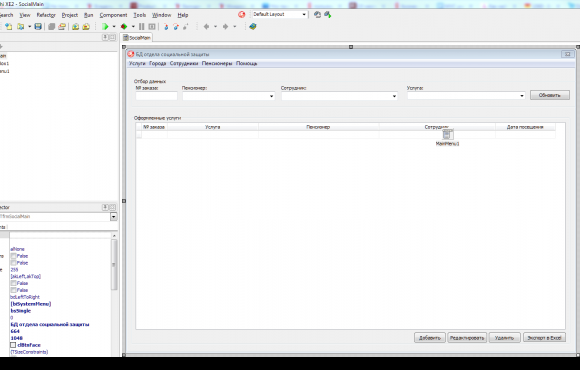Click the № заказа input field
Image resolution: width=580 pixels, height=370 pixels.
[x=156, y=96]
